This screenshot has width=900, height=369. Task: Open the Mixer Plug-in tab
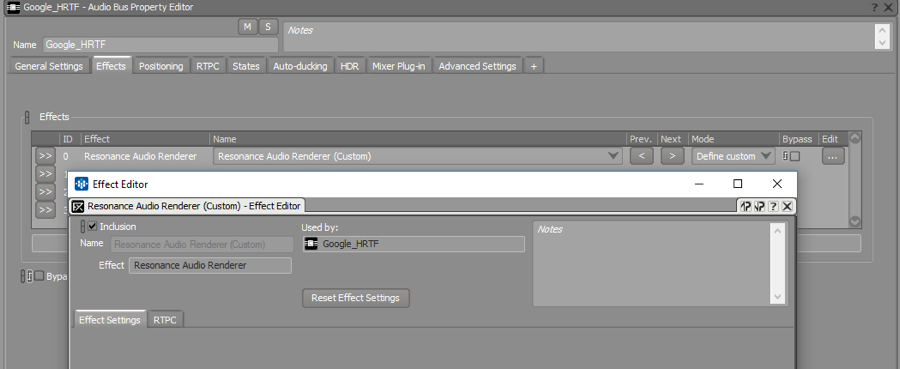[398, 66]
